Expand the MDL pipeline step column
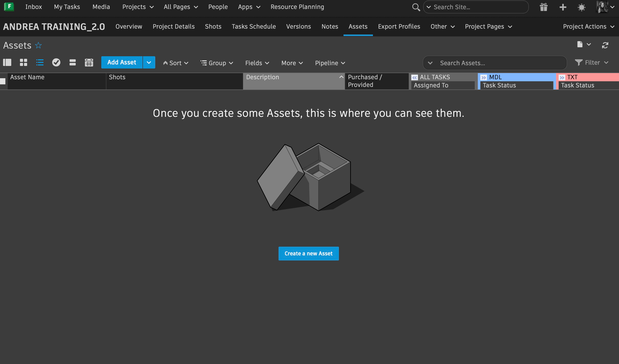The image size is (619, 364). click(483, 77)
